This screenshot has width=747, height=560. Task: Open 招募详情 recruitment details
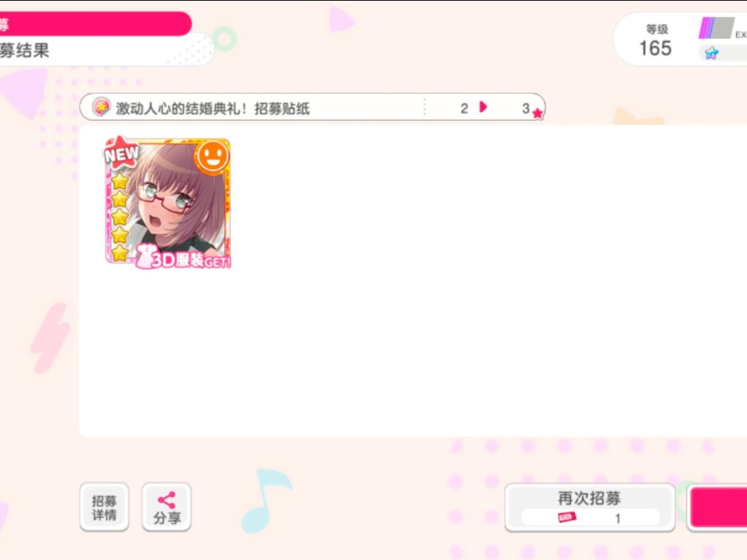[x=104, y=507]
